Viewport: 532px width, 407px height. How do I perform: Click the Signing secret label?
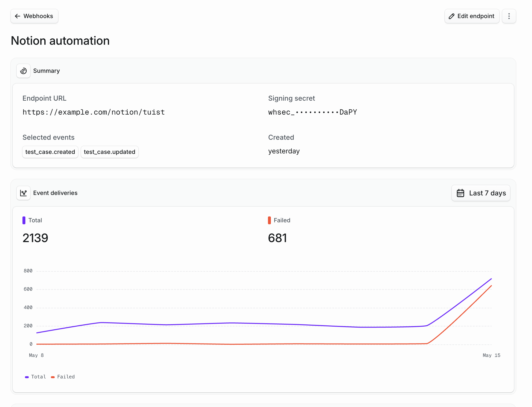click(x=291, y=98)
